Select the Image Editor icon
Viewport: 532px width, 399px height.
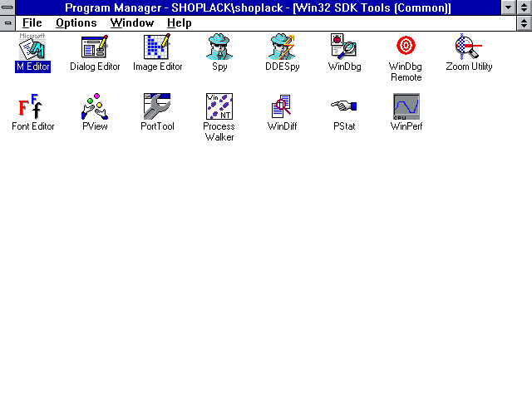[x=157, y=47]
